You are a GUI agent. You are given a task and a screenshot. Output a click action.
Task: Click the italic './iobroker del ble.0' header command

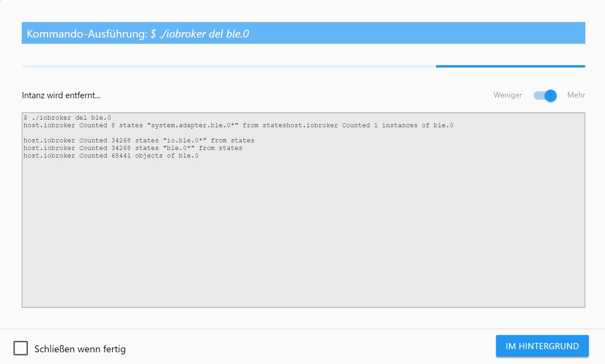(200, 34)
